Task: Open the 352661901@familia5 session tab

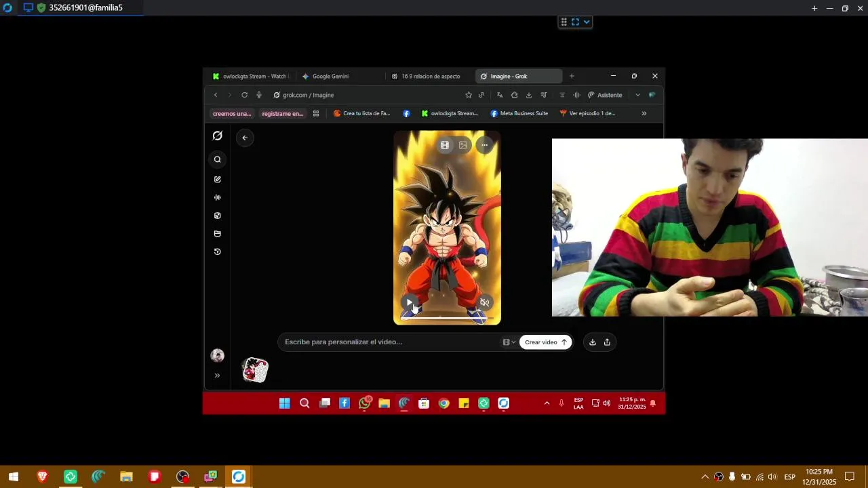Action: click(x=80, y=8)
